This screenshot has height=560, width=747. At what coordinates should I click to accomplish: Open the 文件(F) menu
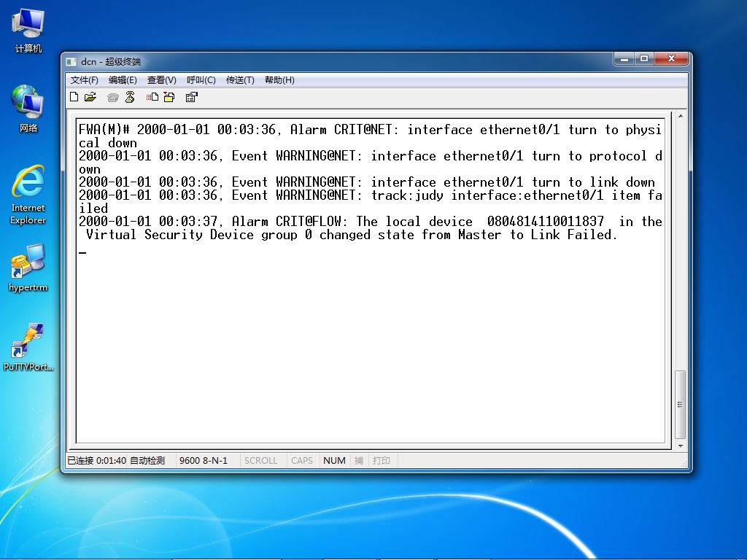click(x=85, y=80)
